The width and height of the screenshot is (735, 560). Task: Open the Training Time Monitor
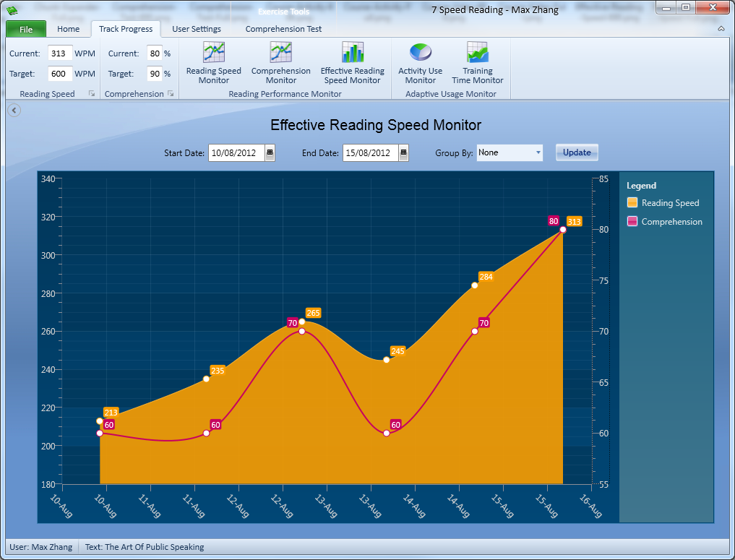[x=477, y=62]
